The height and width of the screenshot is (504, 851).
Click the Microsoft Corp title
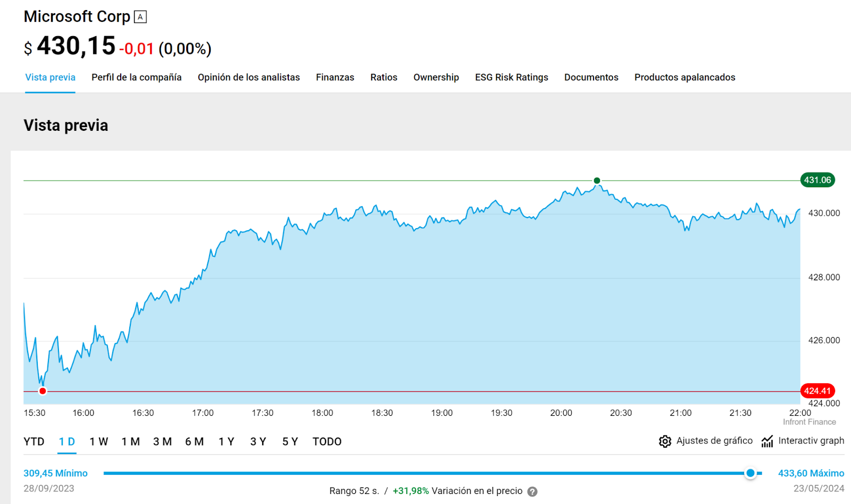pyautogui.click(x=77, y=16)
